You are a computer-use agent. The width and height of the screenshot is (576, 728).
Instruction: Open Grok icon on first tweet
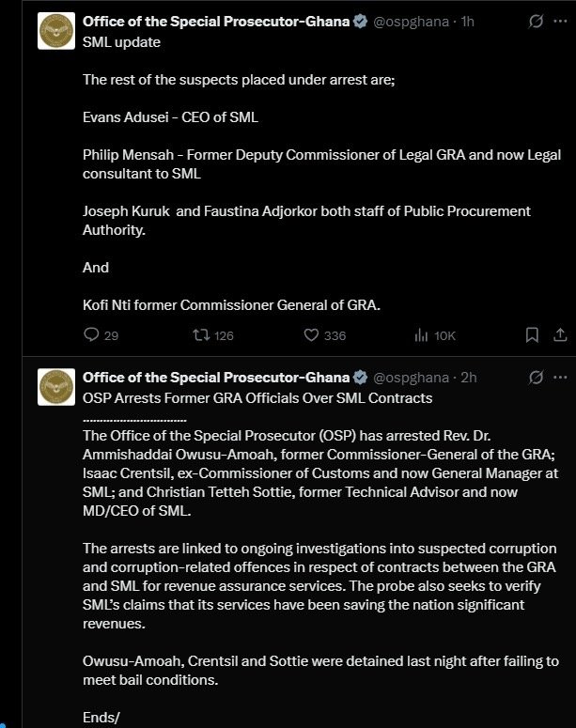click(x=536, y=22)
